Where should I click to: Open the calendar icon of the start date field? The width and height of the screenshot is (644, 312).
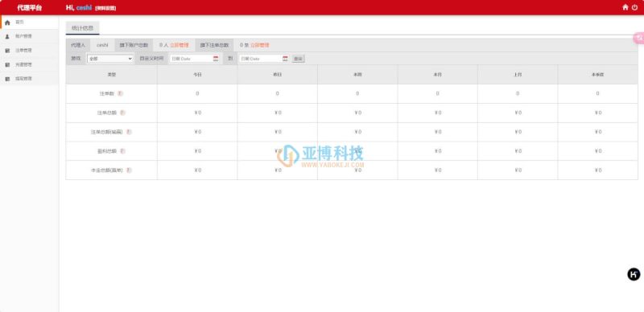click(x=216, y=59)
